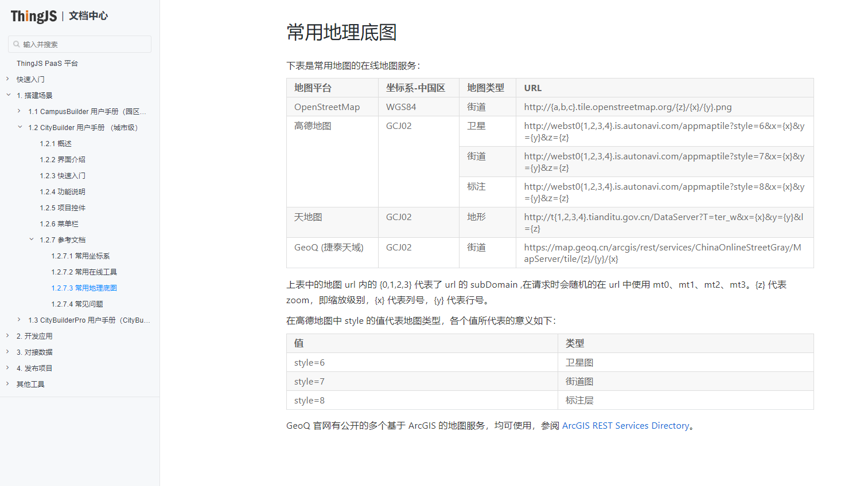Click the OpenStreetMap table cell

coord(332,107)
